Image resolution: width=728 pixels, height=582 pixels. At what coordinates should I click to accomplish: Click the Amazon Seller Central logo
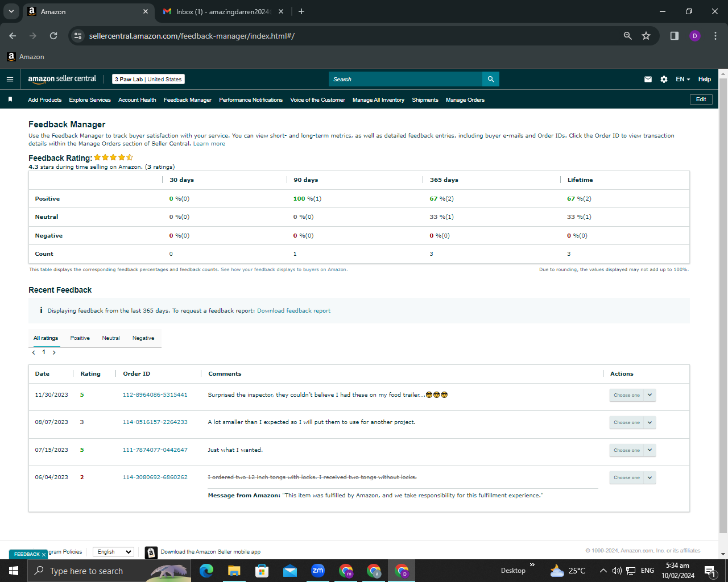point(62,79)
